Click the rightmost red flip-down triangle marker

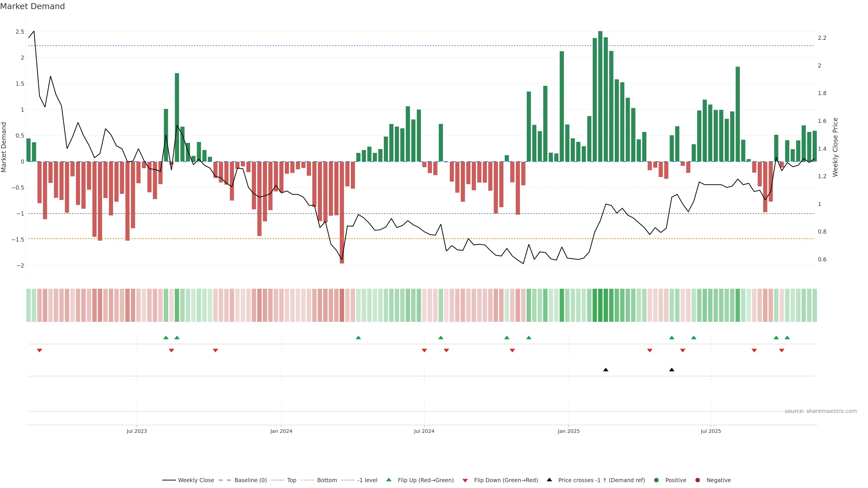(782, 351)
